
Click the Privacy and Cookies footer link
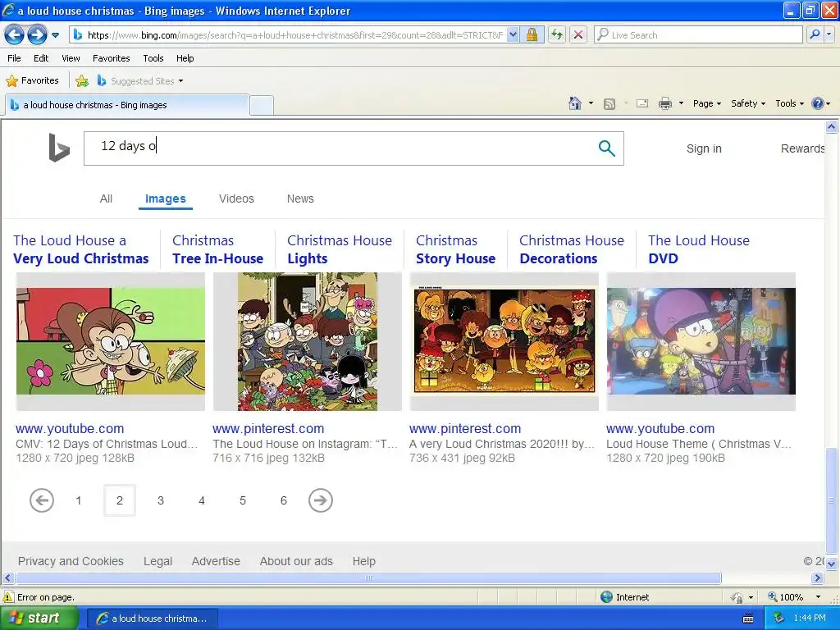71,561
